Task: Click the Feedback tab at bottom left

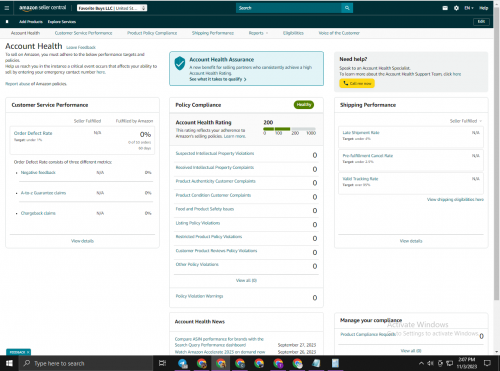Action: [18, 352]
